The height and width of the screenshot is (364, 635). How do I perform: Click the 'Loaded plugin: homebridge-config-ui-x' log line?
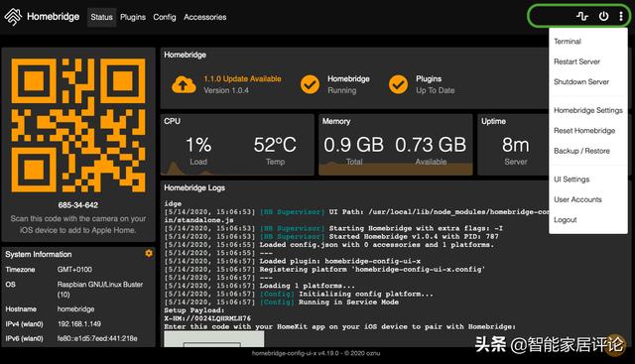coord(293,261)
